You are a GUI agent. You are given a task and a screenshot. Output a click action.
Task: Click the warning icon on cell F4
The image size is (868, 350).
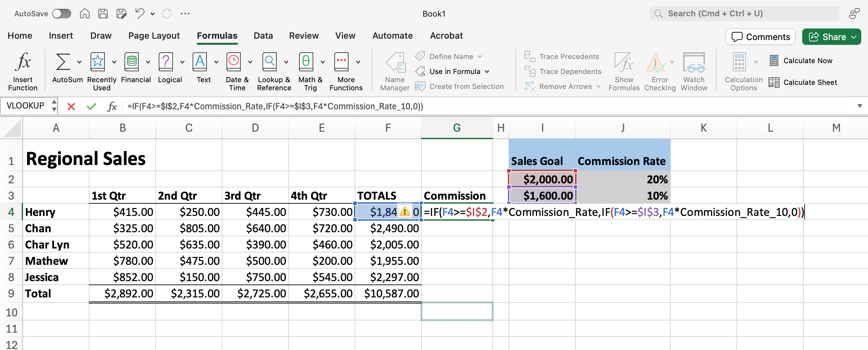[405, 212]
